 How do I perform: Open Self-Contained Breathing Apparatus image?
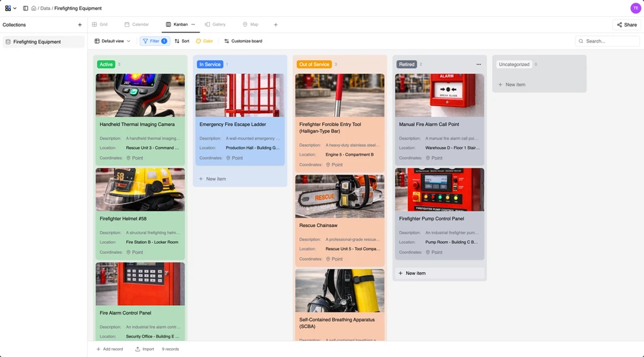pyautogui.click(x=340, y=290)
